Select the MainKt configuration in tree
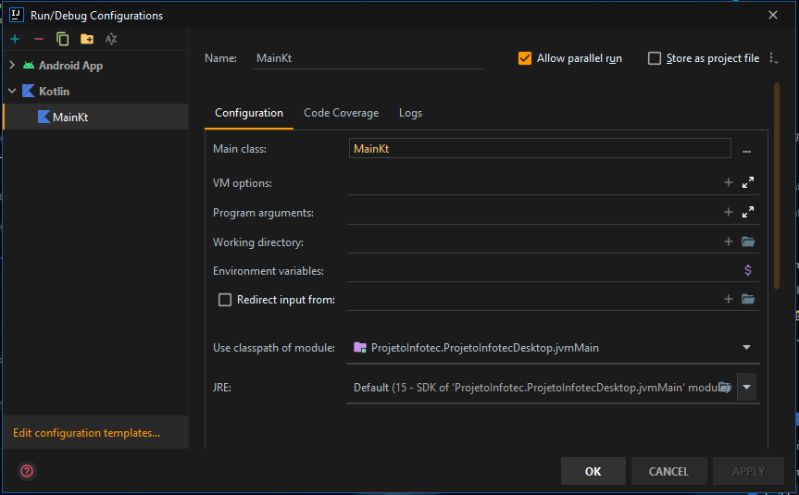Screen dimensions: 799x495 [x=96, y=117]
